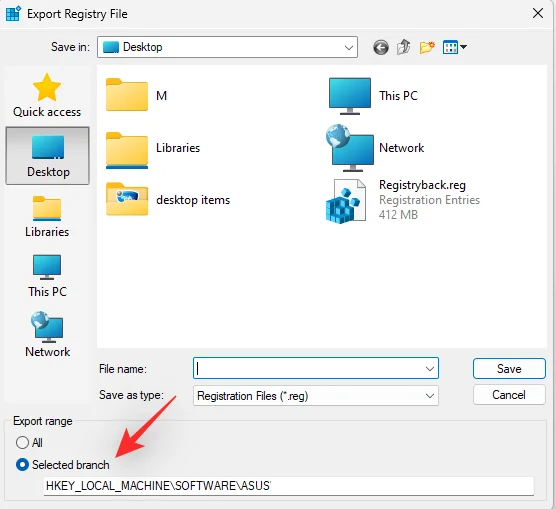This screenshot has width=556, height=509.
Task: Click the Registryback.reg file name text
Action: point(422,185)
